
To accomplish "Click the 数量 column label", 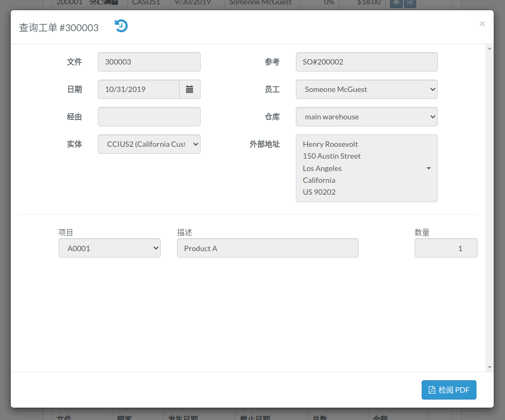I will [x=422, y=232].
